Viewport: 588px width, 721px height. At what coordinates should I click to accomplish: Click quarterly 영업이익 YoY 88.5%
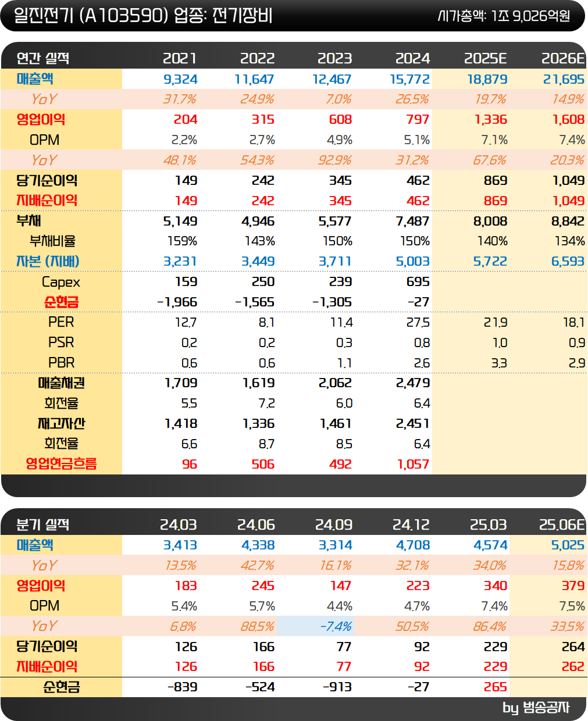[x=257, y=626]
